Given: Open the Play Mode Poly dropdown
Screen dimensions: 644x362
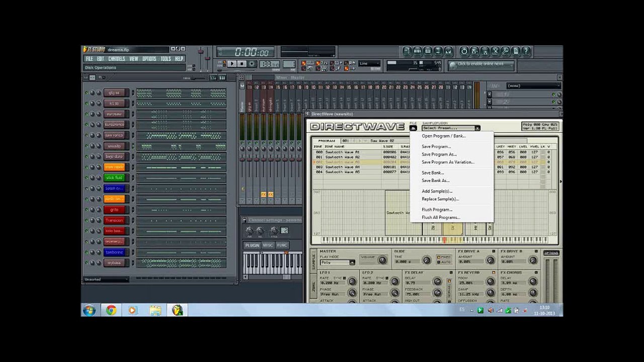Looking at the screenshot, I should 338,262.
